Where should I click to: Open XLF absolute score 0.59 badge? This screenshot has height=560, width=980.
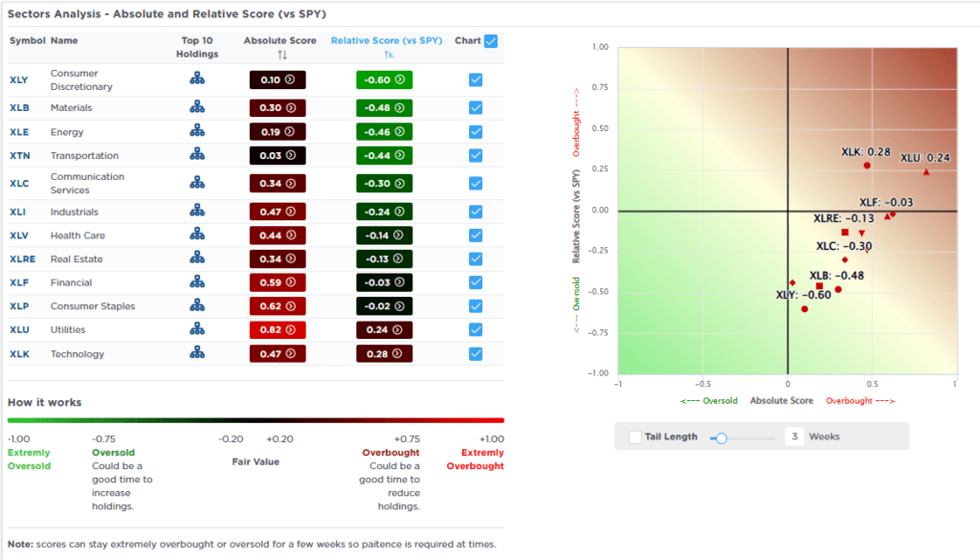pos(278,282)
